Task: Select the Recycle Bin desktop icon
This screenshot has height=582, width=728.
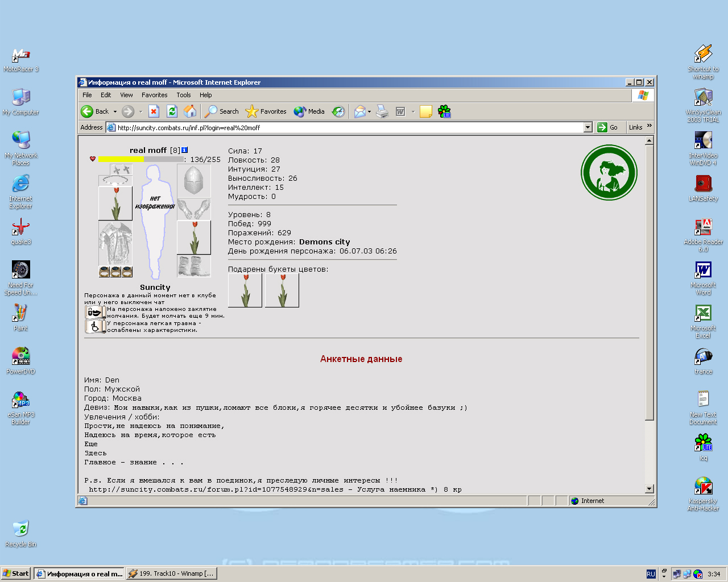Action: (x=21, y=533)
